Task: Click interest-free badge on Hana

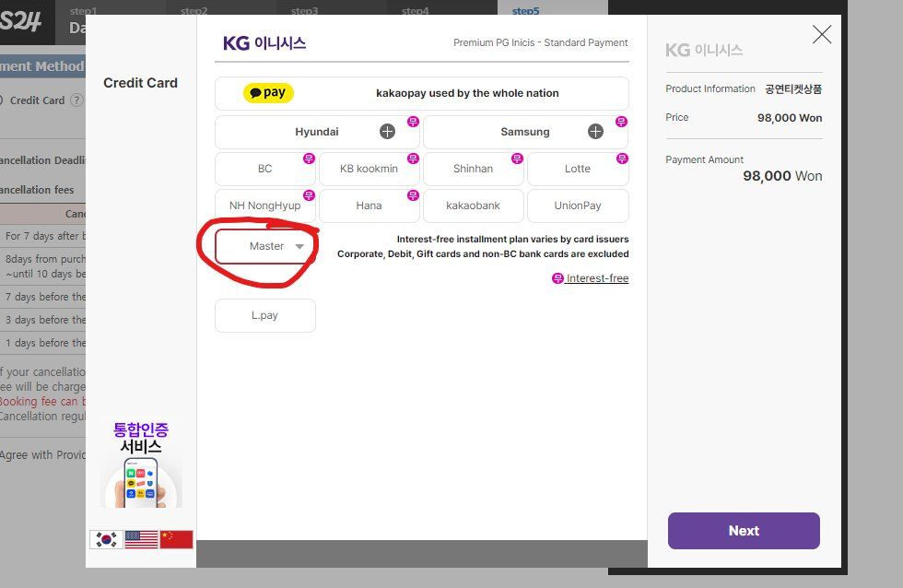Action: click(x=413, y=195)
